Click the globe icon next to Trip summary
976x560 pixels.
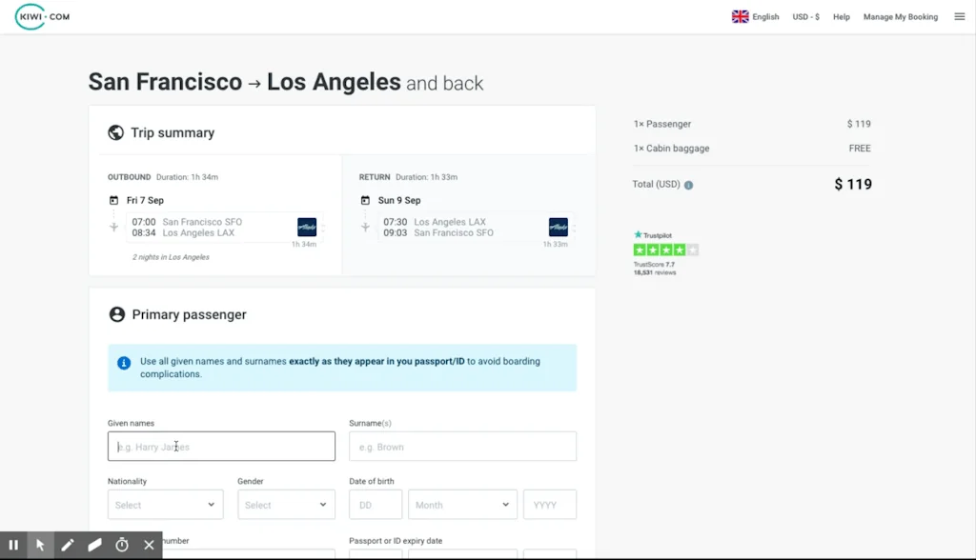click(115, 132)
